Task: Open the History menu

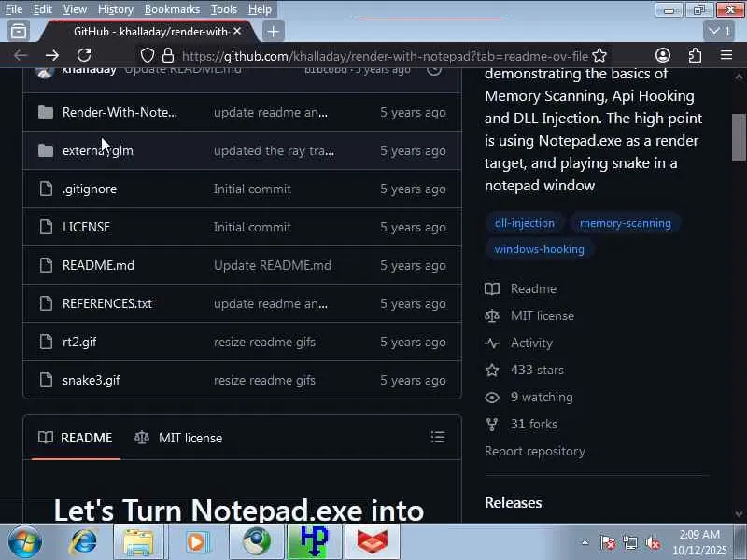Action: click(115, 9)
